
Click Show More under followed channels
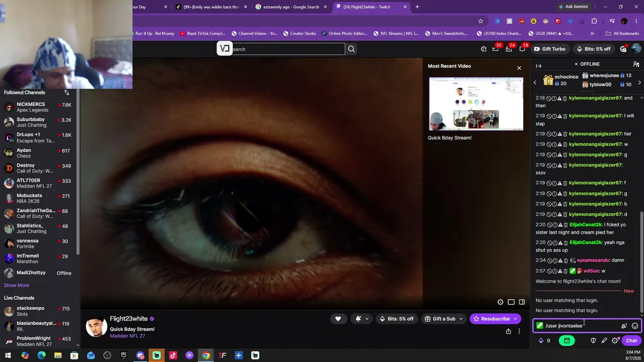[x=16, y=285]
